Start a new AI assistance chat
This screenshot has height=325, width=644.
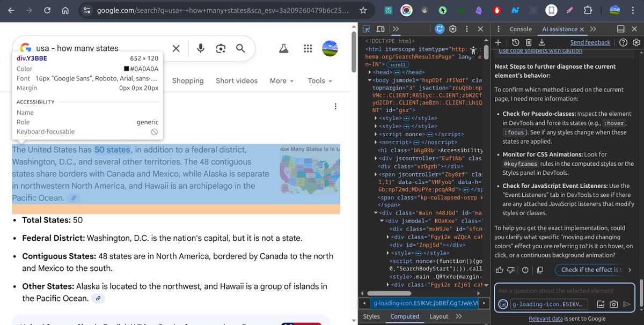[498, 42]
